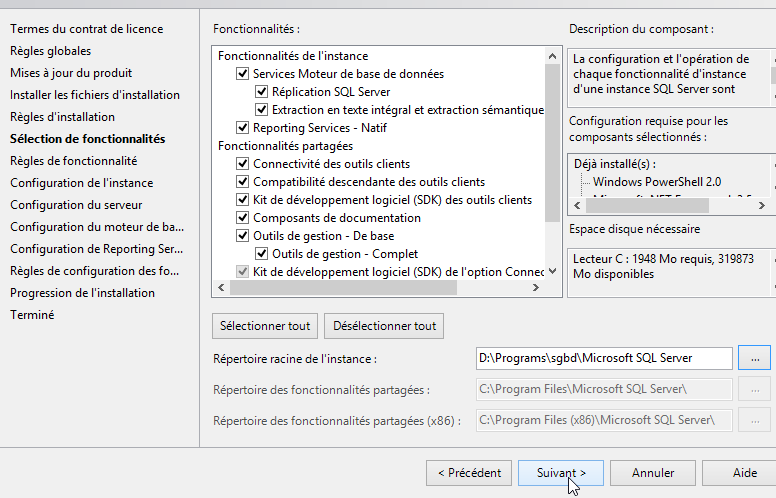Screen dimensions: 776x498
Task: Click the instance root directory path field
Action: click(x=604, y=358)
